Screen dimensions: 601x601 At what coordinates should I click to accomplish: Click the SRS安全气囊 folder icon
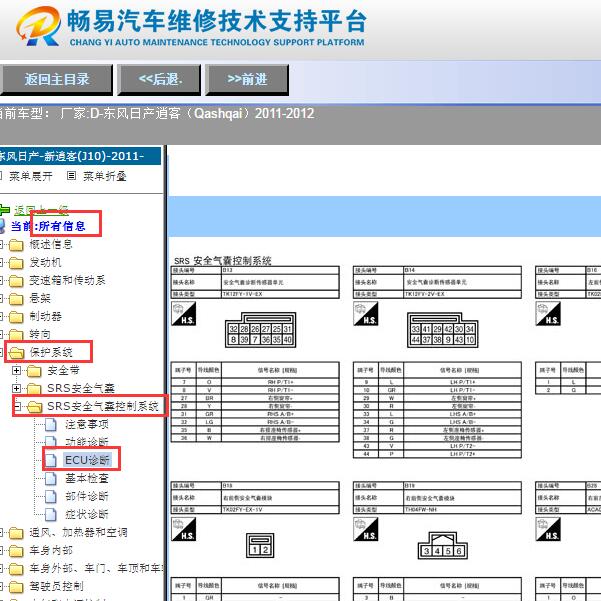(x=34, y=389)
